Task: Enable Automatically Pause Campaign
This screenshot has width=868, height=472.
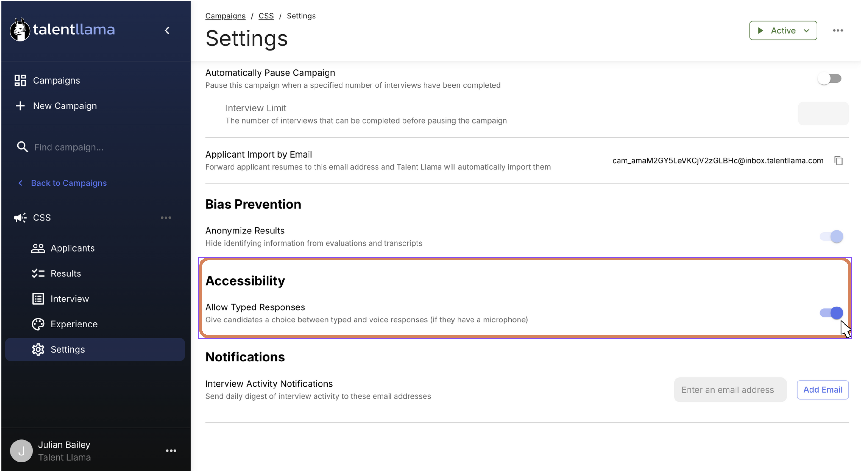Action: pyautogui.click(x=830, y=78)
